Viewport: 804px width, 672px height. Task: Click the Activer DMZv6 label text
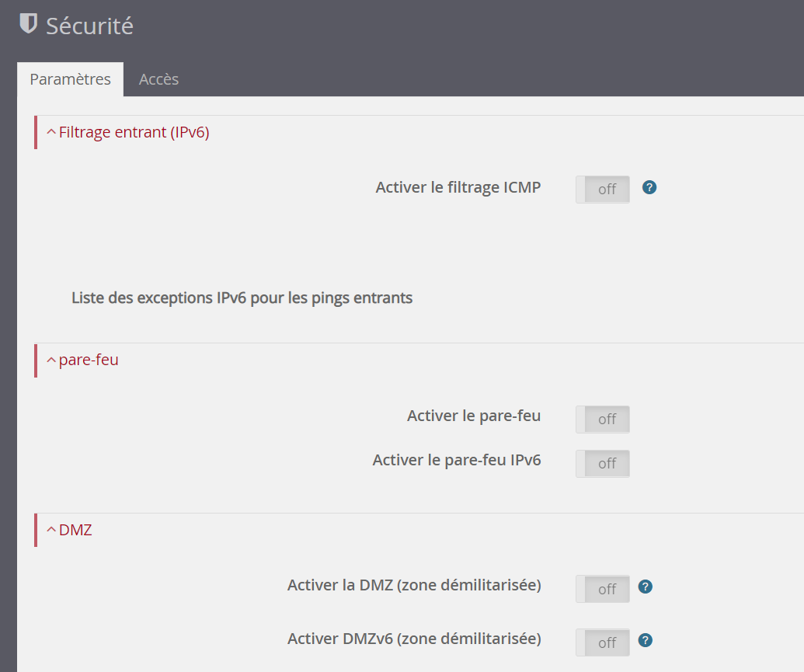pos(414,639)
